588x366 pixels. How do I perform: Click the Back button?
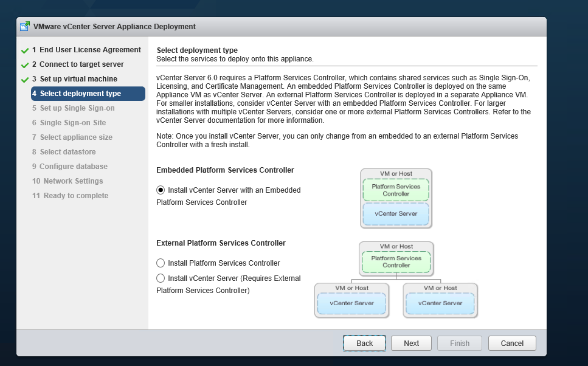[x=364, y=343]
